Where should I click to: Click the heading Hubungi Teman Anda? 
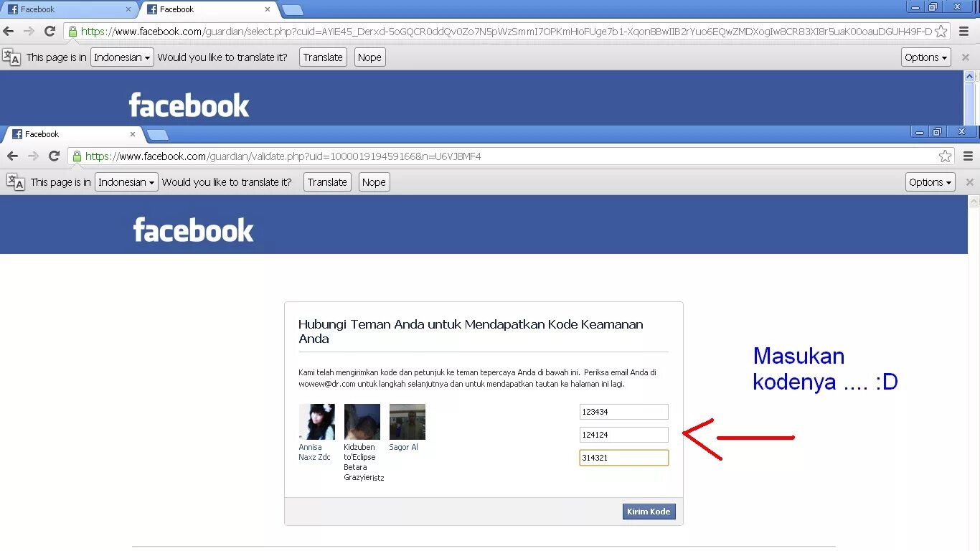pyautogui.click(x=471, y=331)
